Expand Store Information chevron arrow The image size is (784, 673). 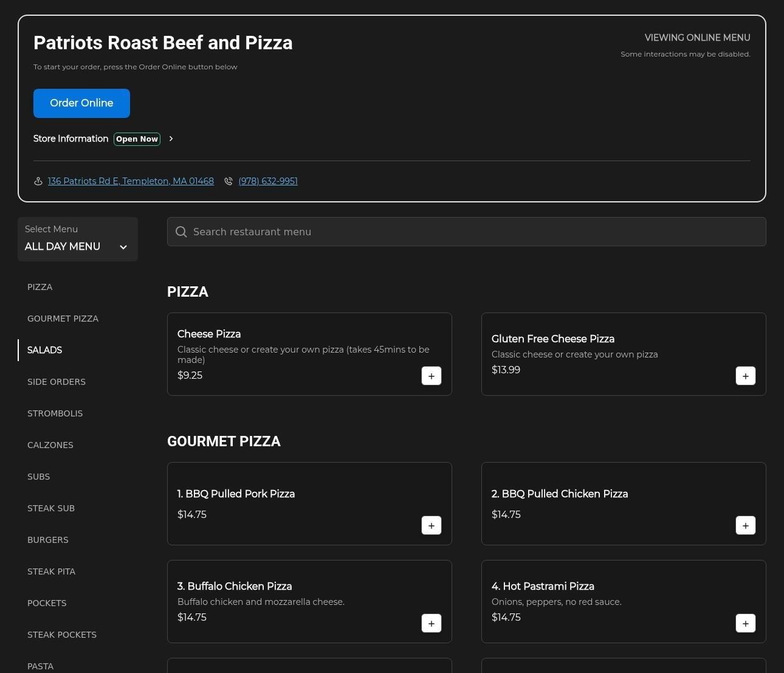tap(171, 139)
